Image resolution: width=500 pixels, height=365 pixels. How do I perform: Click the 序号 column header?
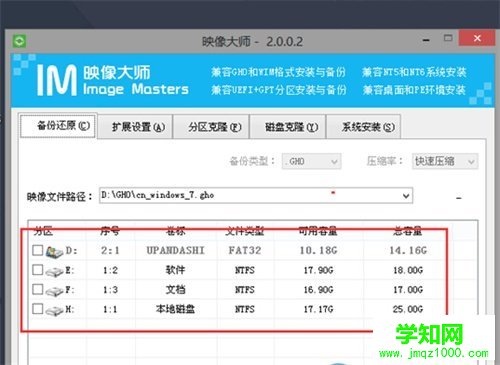(110, 231)
